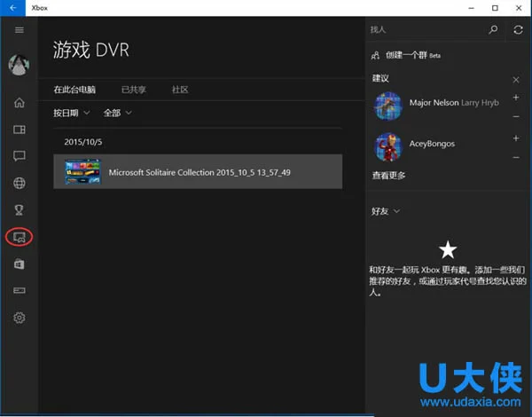532x417 pixels.
Task: Click 创建一个群 Beta link
Action: (413, 55)
